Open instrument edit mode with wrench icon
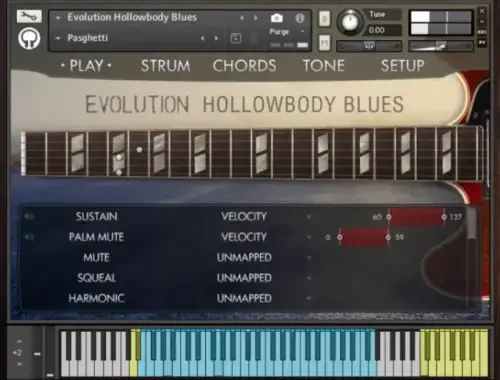The width and height of the screenshot is (500, 380). pyautogui.click(x=29, y=16)
